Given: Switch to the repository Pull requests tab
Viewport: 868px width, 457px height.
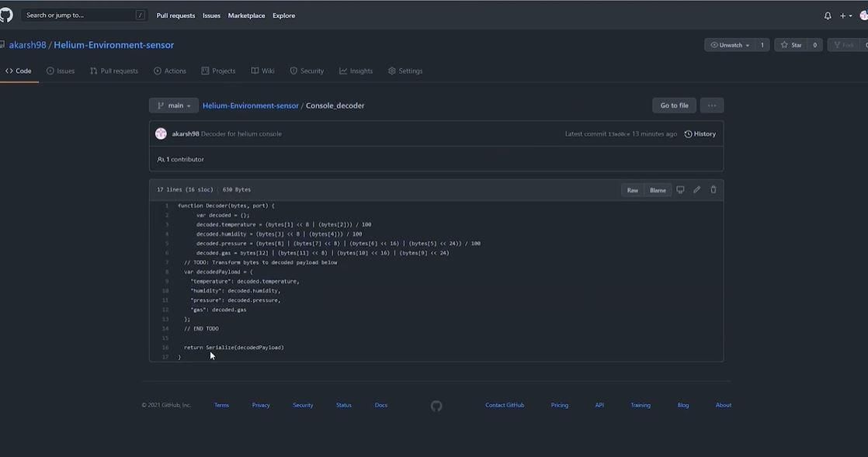Looking at the screenshot, I should [x=114, y=71].
